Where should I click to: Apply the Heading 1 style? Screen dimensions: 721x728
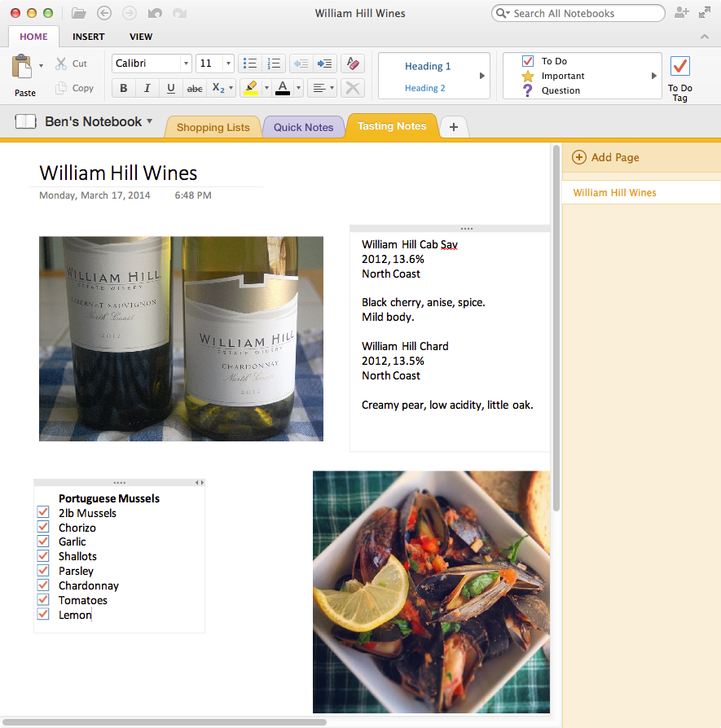pos(428,66)
